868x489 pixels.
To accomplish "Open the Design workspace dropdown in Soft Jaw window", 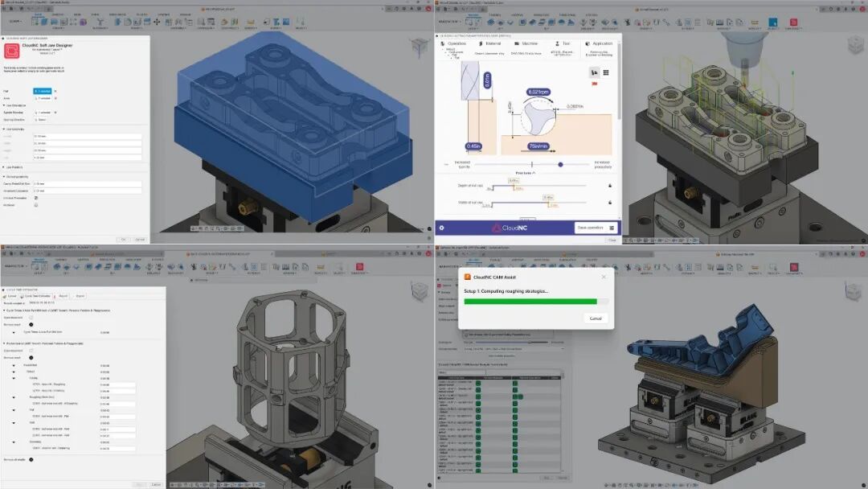I will (x=15, y=22).
